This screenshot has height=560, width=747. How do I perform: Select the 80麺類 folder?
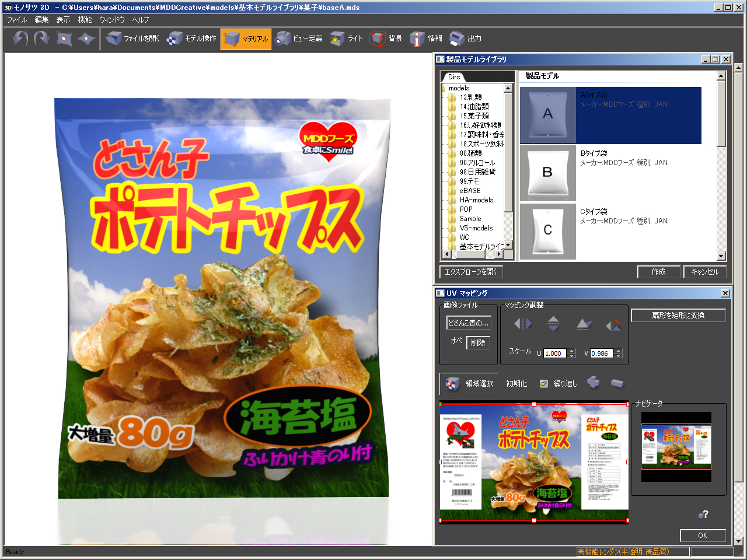[x=471, y=153]
